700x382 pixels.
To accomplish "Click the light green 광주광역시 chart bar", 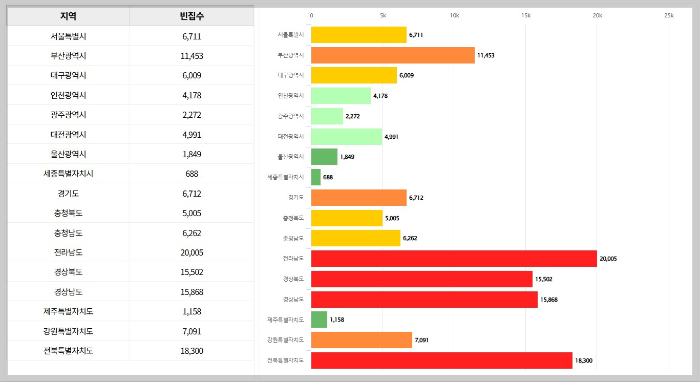I will [327, 116].
